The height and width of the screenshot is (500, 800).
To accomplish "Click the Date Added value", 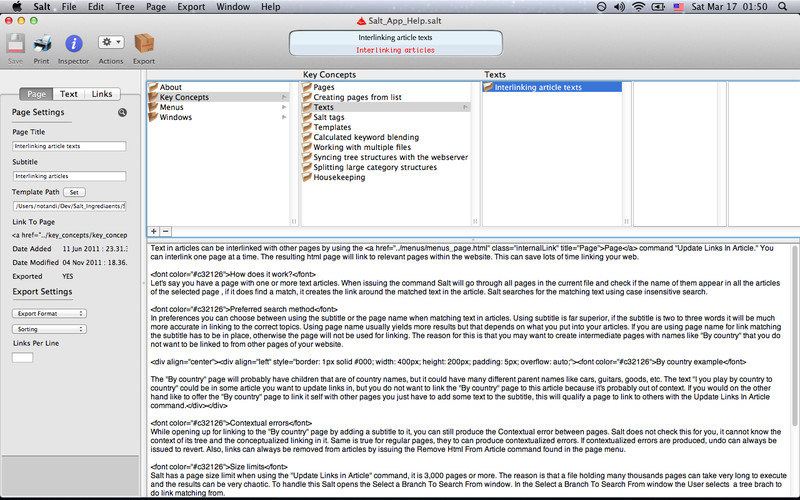I will pos(95,248).
